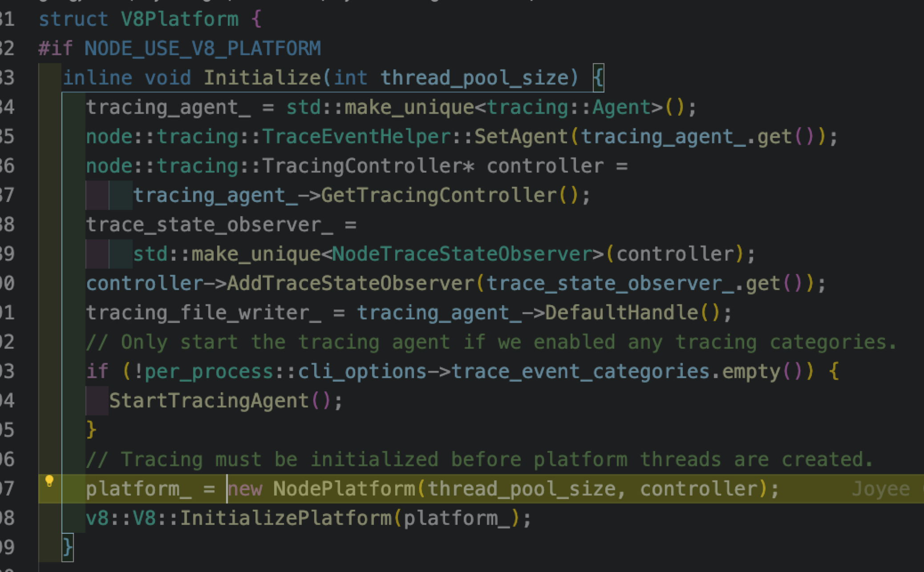Click closing brace of Initialize function
This screenshot has height=572, width=924.
(68, 548)
